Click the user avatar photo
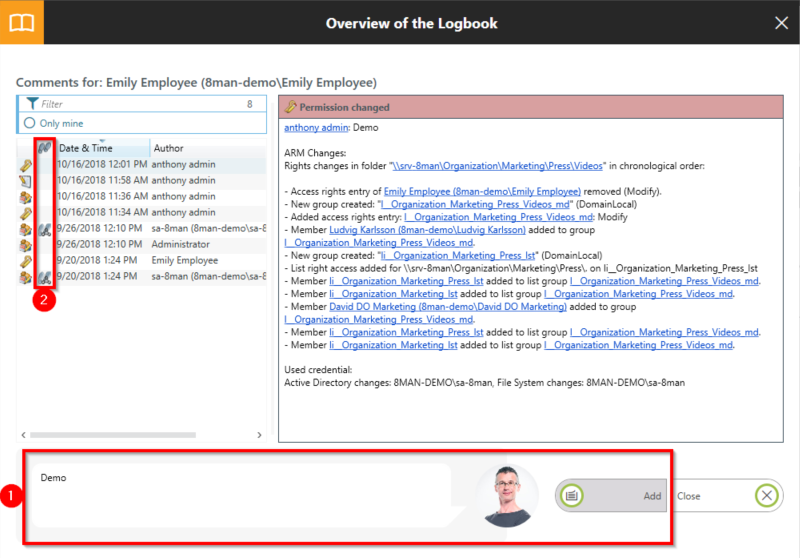The height and width of the screenshot is (558, 800). click(x=508, y=496)
